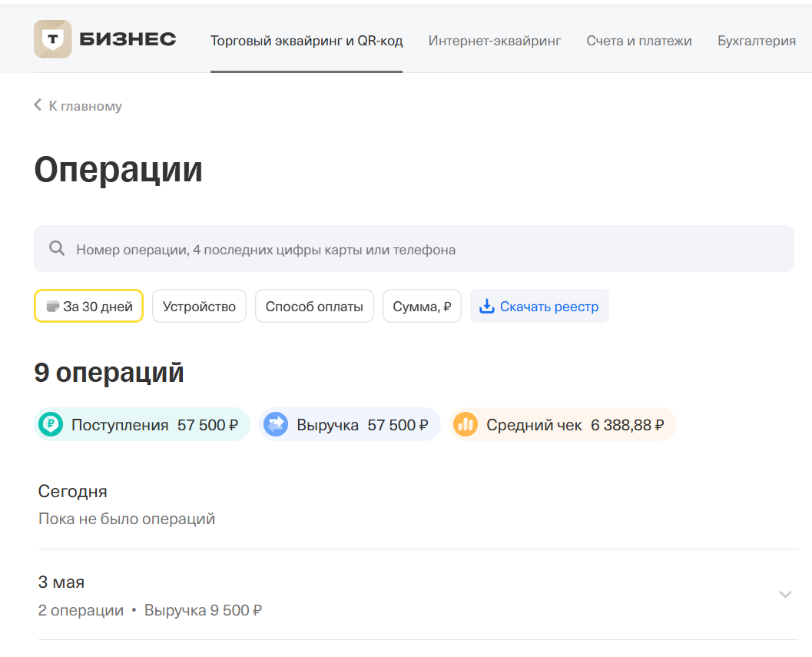This screenshot has width=812, height=657.
Task: Click the T-Business shield logo
Action: (x=53, y=39)
